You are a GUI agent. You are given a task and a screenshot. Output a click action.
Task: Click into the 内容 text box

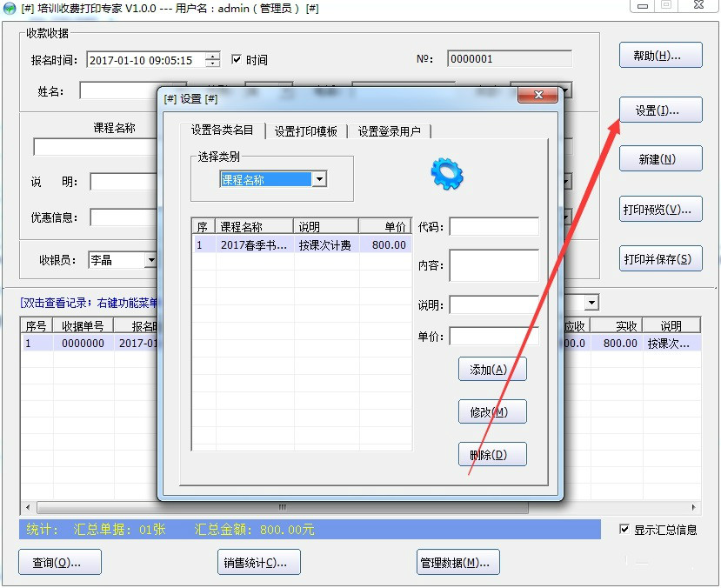[494, 265]
